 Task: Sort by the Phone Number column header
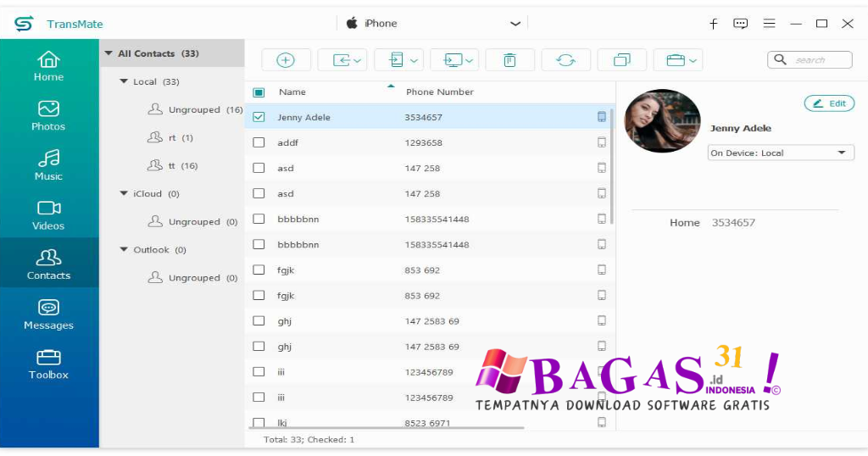coord(440,92)
